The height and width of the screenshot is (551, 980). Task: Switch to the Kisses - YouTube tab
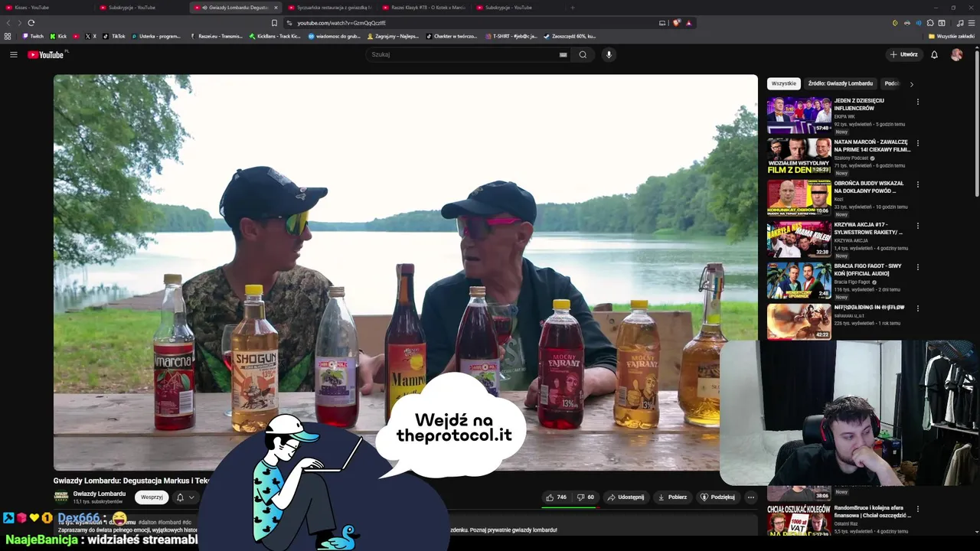pos(45,8)
